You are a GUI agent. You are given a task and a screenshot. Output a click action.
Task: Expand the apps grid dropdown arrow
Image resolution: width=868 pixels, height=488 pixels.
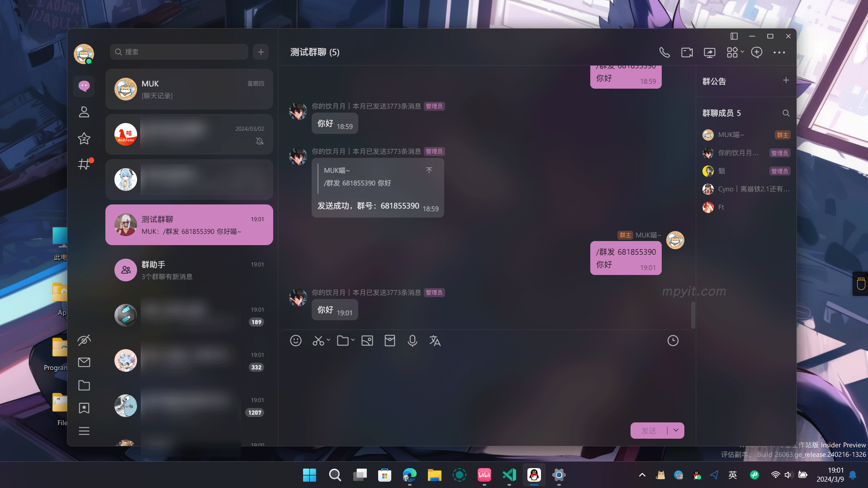tap(742, 52)
